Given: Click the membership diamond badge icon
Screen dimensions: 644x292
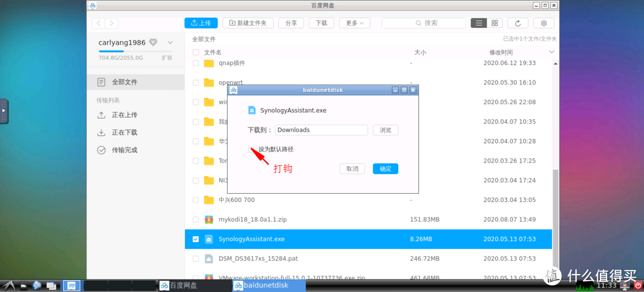Looking at the screenshot, I should click(x=153, y=42).
